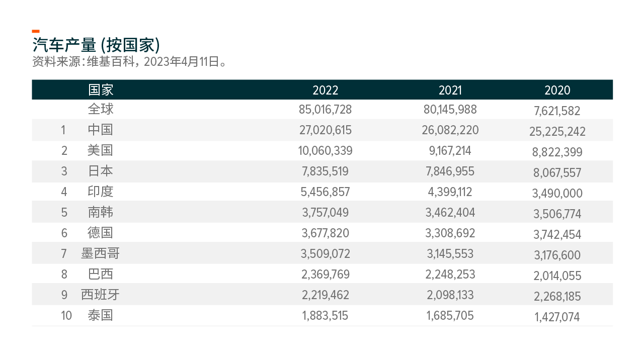644x362 pixels.
Task: Click global 2021 value 80,145,988
Action: click(x=450, y=110)
